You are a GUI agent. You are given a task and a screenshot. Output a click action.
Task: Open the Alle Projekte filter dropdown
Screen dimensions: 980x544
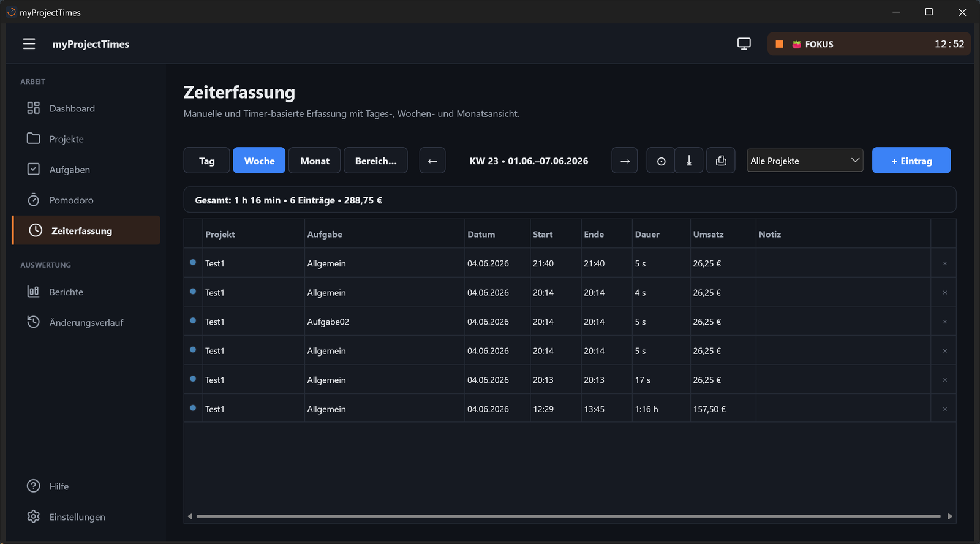805,161
